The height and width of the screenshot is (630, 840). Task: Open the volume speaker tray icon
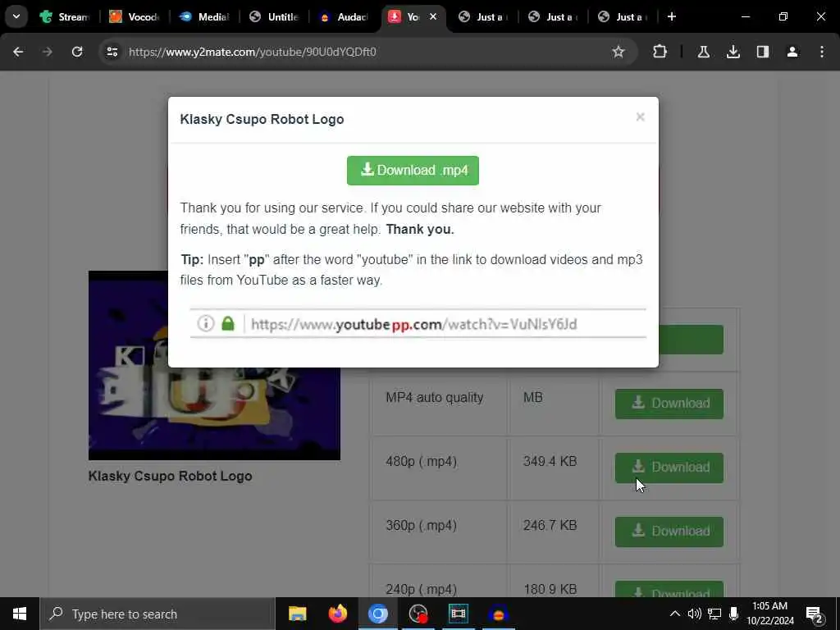pos(694,614)
